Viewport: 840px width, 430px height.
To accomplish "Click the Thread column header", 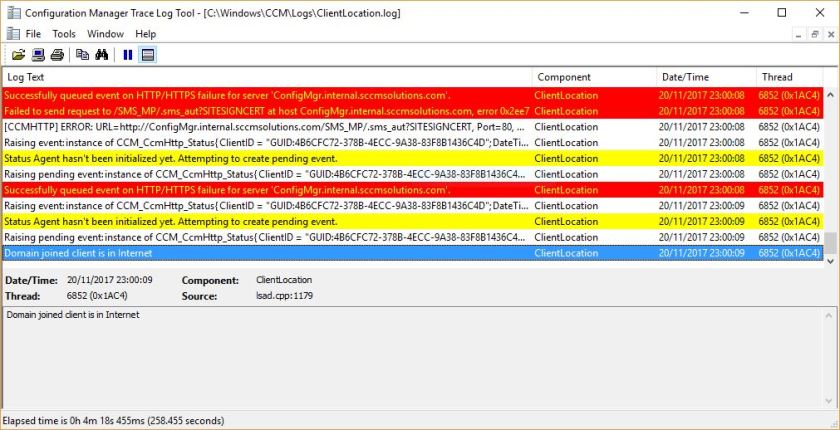I will click(788, 77).
